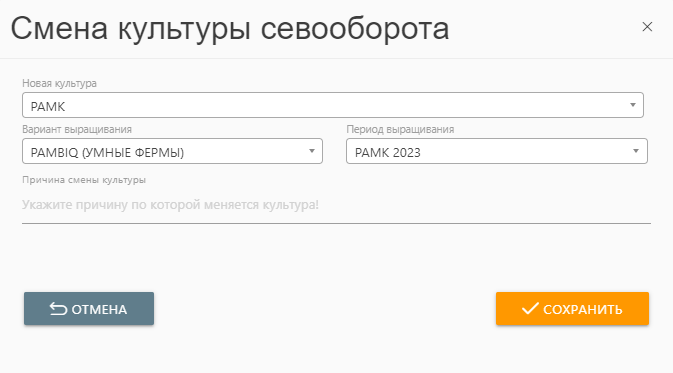
Task: Click the РАМBIQ (УМНЫЕ ФЕРМЫ) combo box
Action: tap(172, 151)
